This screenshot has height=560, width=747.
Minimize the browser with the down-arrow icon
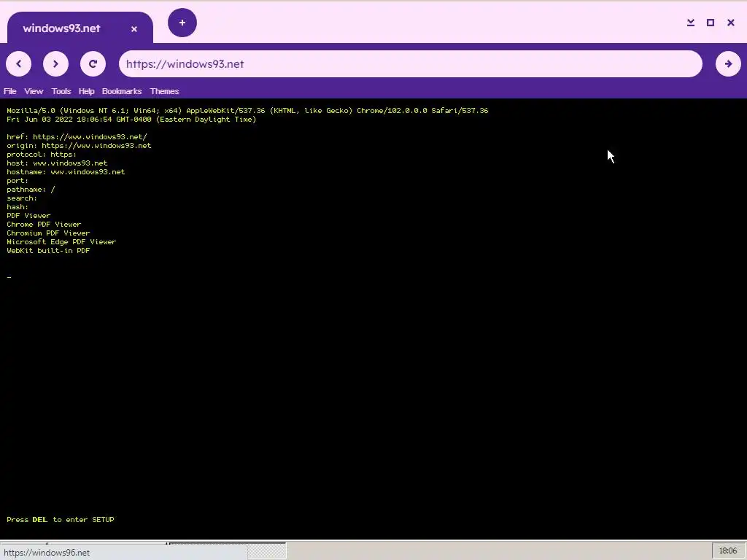click(x=690, y=23)
